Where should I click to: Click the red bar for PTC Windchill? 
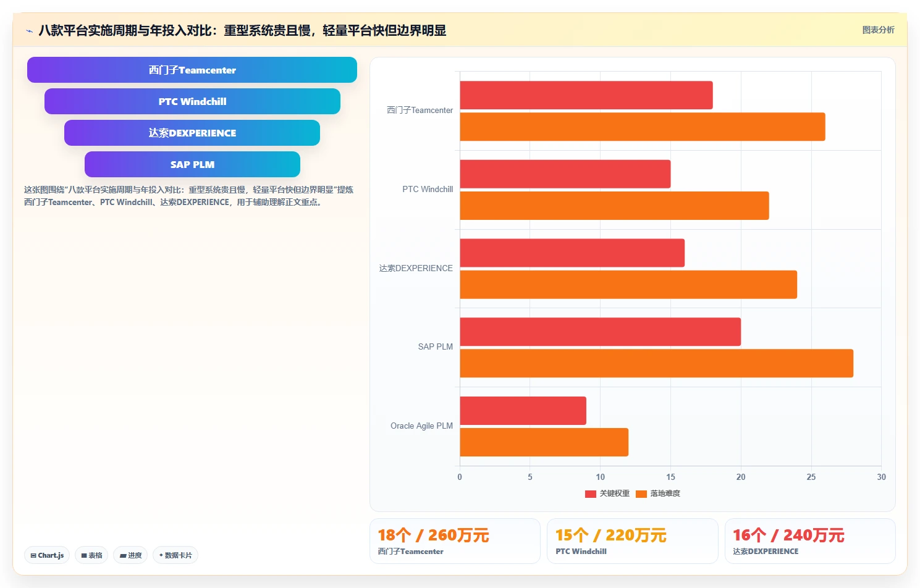(565, 174)
